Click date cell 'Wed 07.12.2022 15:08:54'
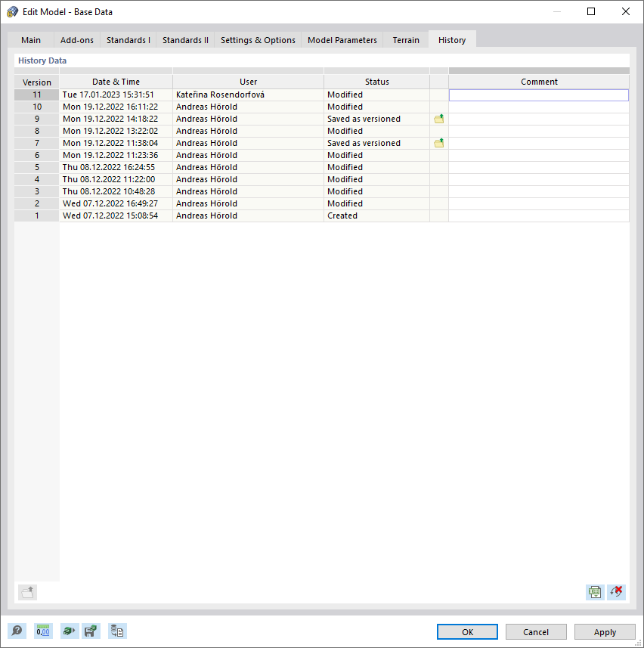Screen dimensions: 644x648 (116, 215)
